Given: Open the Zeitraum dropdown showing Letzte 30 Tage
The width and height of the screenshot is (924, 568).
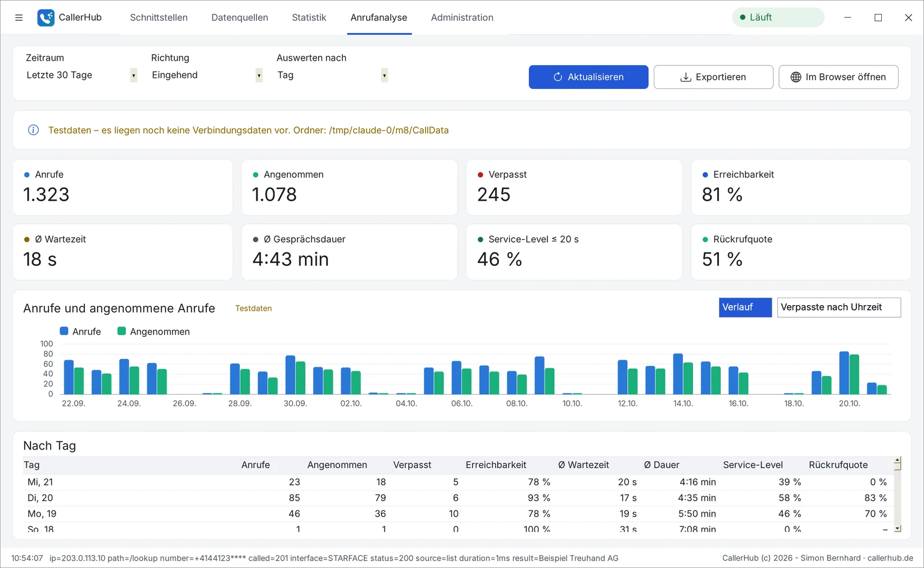Looking at the screenshot, I should [x=81, y=75].
